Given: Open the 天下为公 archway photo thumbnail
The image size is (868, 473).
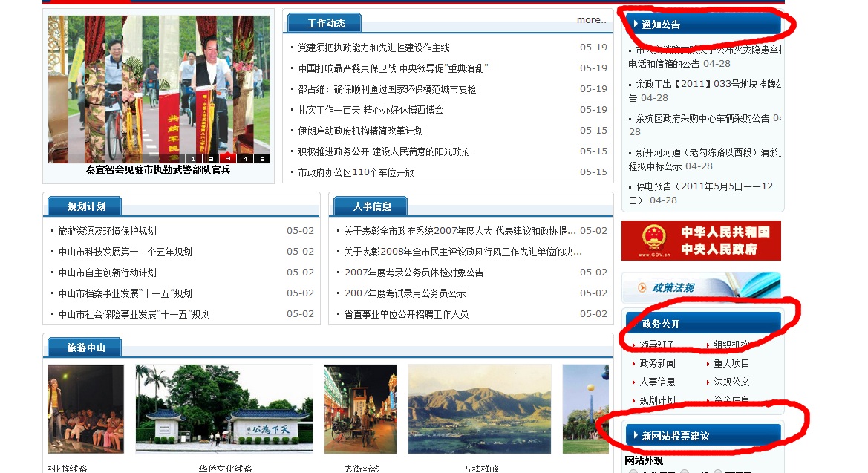Looking at the screenshot, I should 223,408.
